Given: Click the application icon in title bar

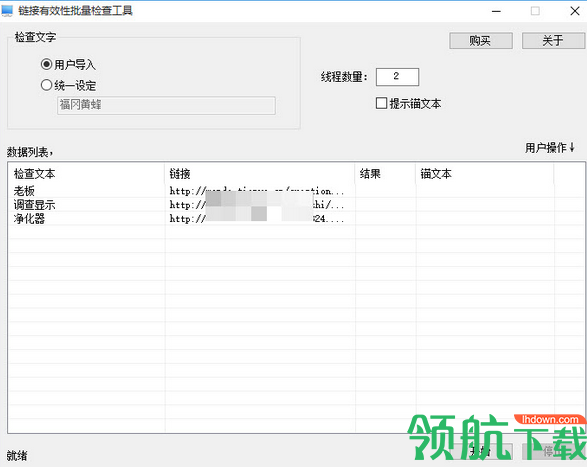Looking at the screenshot, I should click(x=7, y=11).
